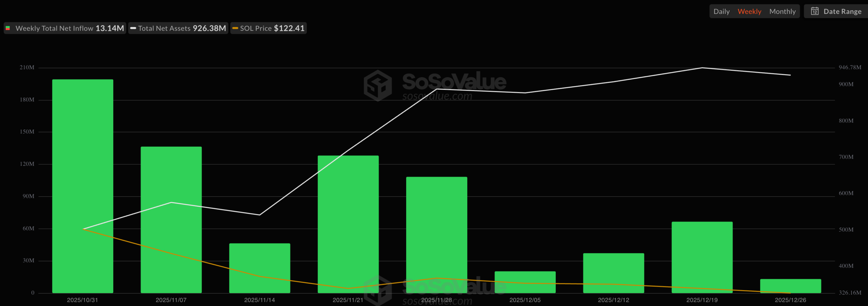This screenshot has height=306, width=868.
Task: Select the 2025/11/14 inflow bar
Action: tap(260, 268)
